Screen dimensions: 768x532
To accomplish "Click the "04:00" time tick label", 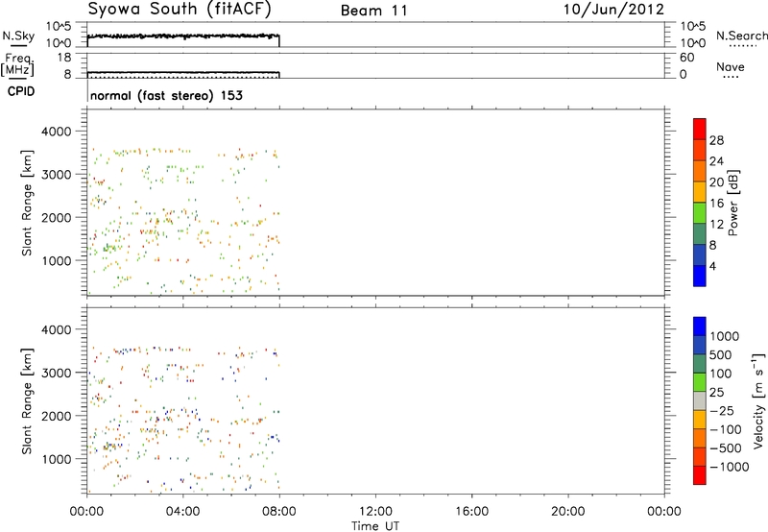I will tap(182, 512).
